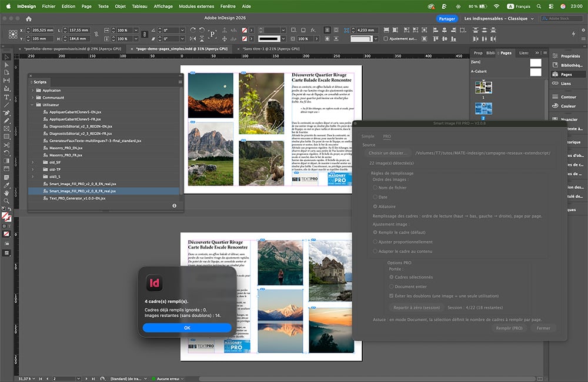This screenshot has width=588, height=382.
Task: Select the Hand tool
Action: [6, 192]
